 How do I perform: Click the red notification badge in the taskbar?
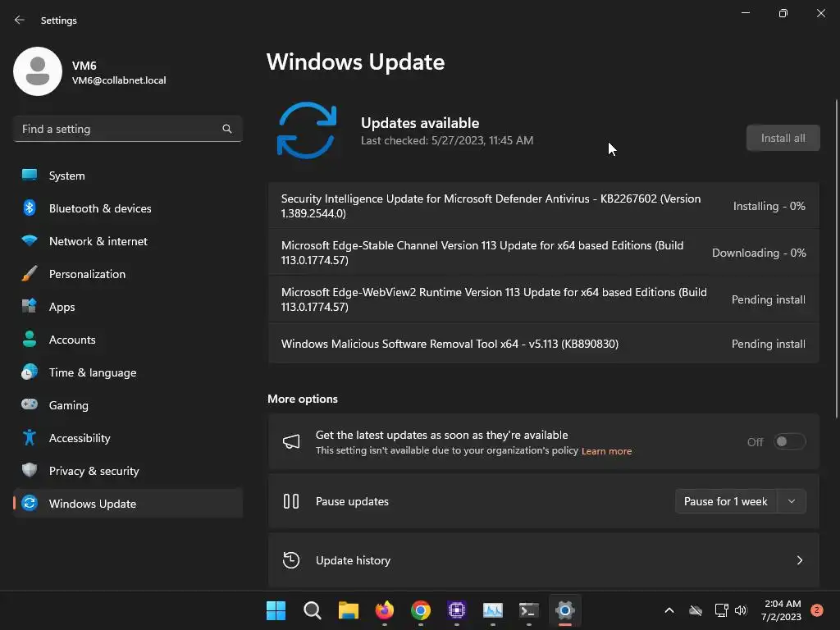click(817, 610)
